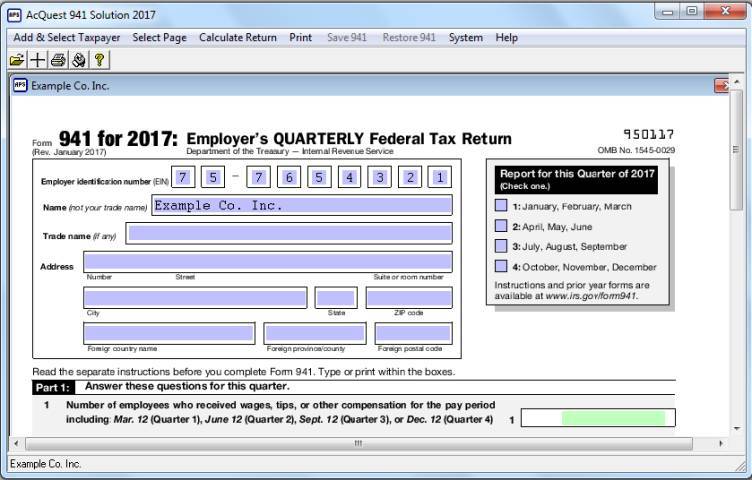Open the Select Page menu

pyautogui.click(x=159, y=37)
